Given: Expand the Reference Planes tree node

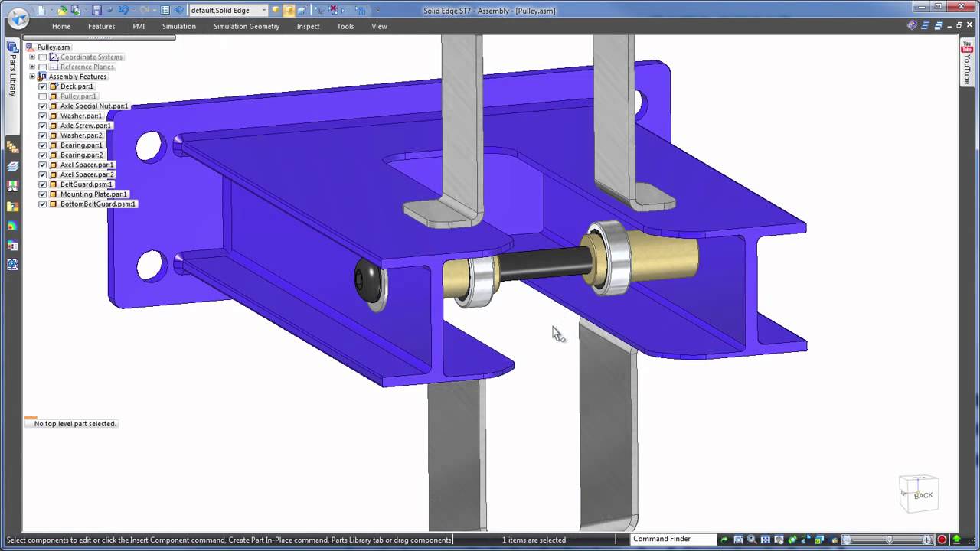Looking at the screenshot, I should coord(32,67).
